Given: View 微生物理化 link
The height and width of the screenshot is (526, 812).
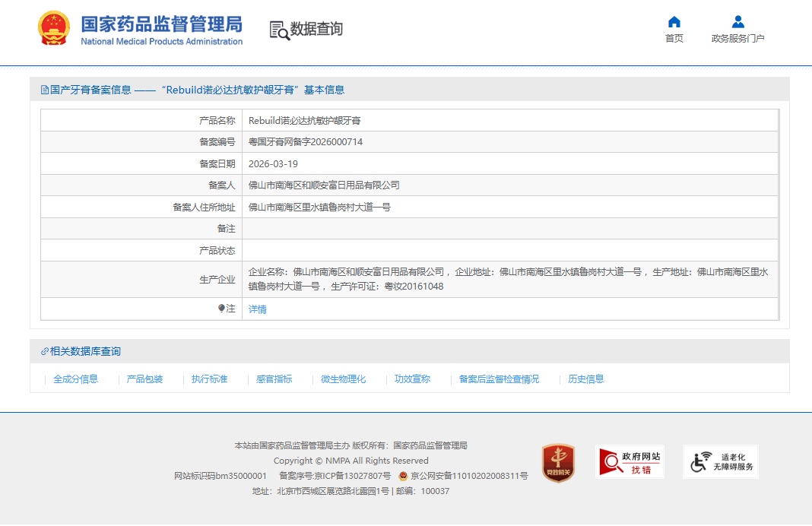Looking at the screenshot, I should point(343,379).
